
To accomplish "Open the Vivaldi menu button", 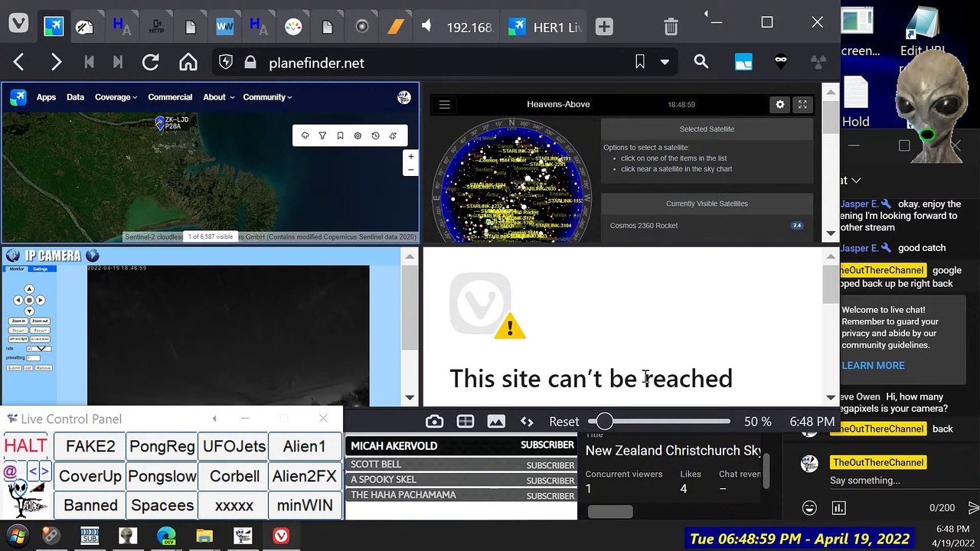I will tap(18, 24).
